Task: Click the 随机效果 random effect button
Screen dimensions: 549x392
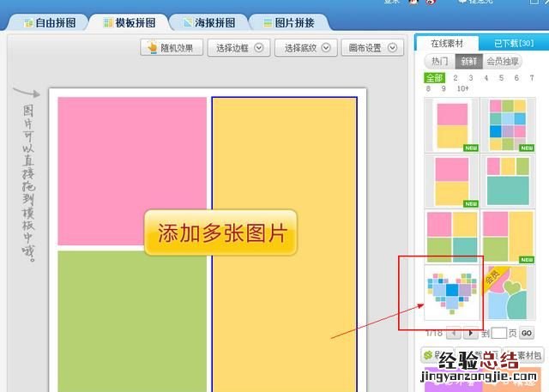Action: coord(172,48)
